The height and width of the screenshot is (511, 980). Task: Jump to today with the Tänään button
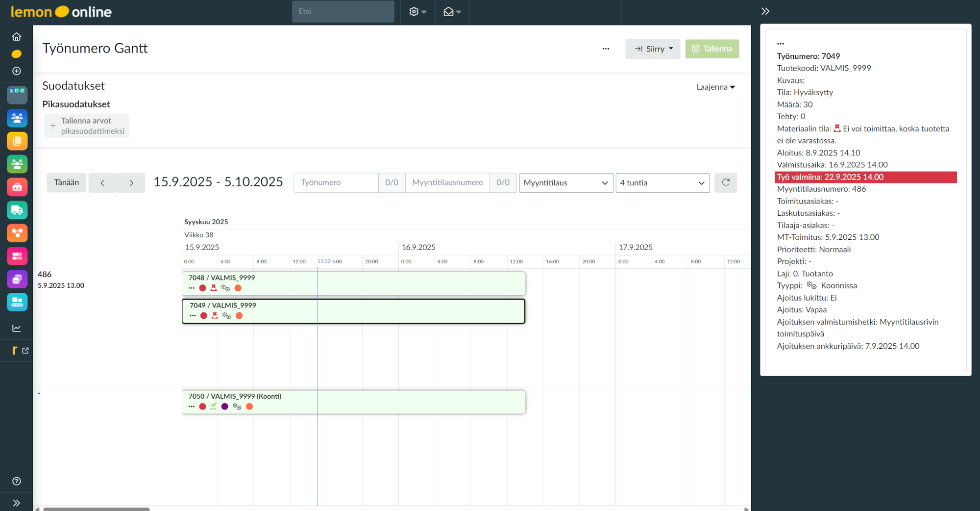coord(66,182)
